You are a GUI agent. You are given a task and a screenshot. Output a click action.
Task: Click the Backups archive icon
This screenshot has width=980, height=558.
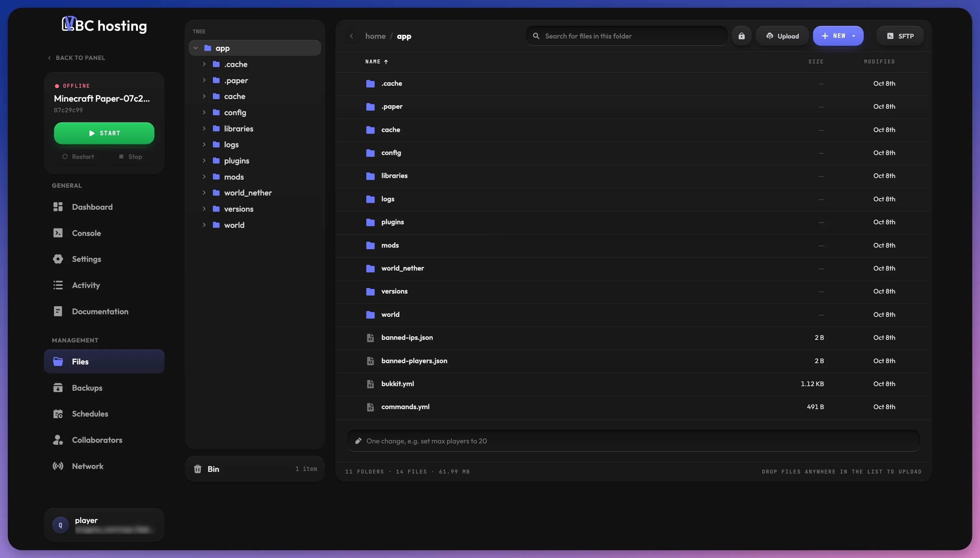58,388
